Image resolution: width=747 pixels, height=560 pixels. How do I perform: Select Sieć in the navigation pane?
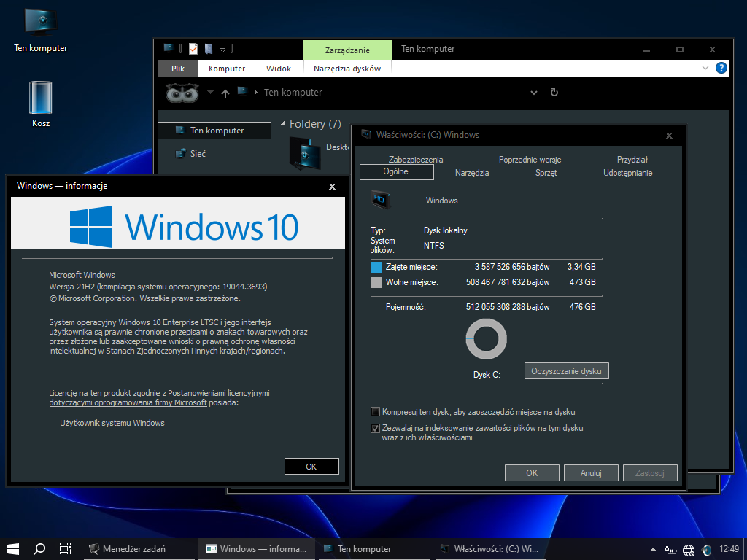point(198,154)
